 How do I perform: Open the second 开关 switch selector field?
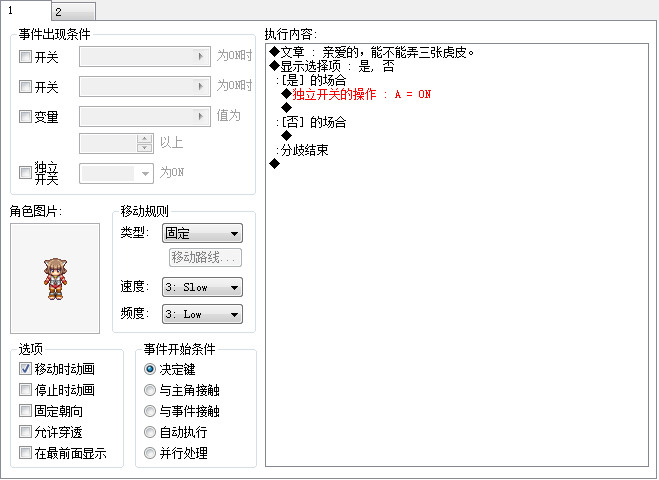145,87
